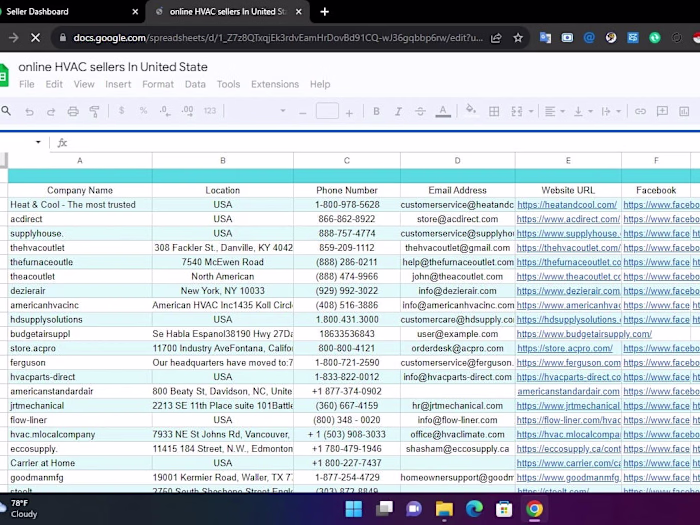
Task: Open Microsoft Store from taskbar
Action: click(504, 509)
